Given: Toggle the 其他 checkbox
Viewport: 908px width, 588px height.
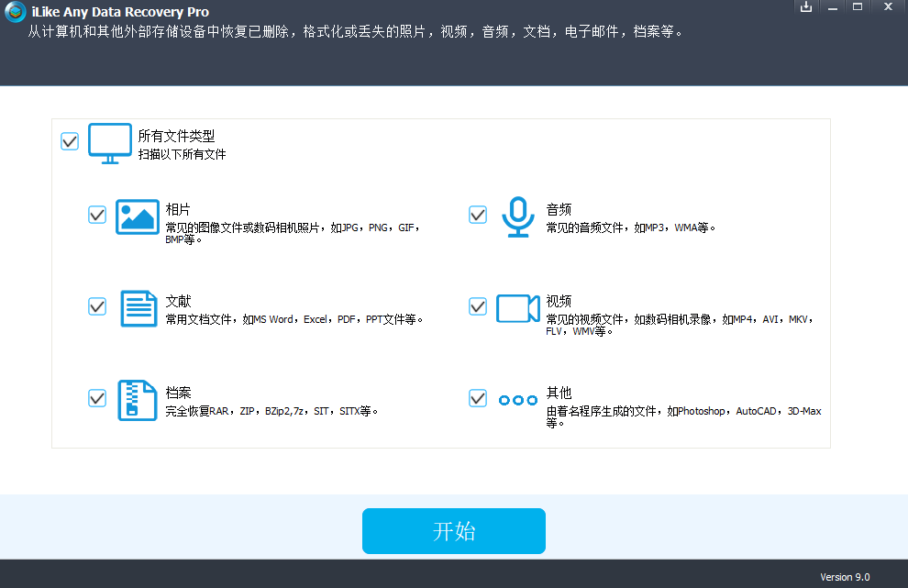Looking at the screenshot, I should click(478, 398).
